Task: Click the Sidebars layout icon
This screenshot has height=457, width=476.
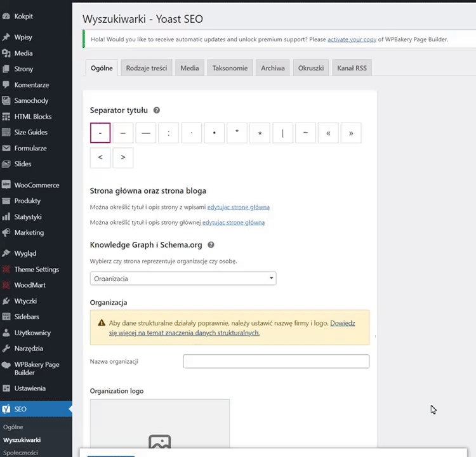Action: [x=6, y=317]
